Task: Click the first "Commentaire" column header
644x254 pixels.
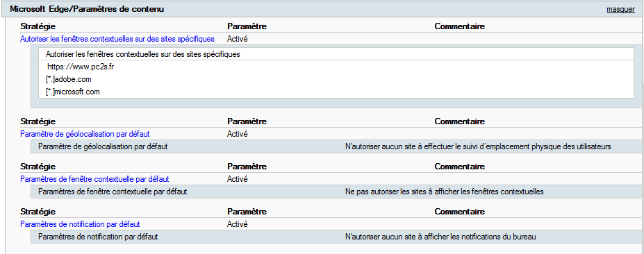Action: coord(460,26)
